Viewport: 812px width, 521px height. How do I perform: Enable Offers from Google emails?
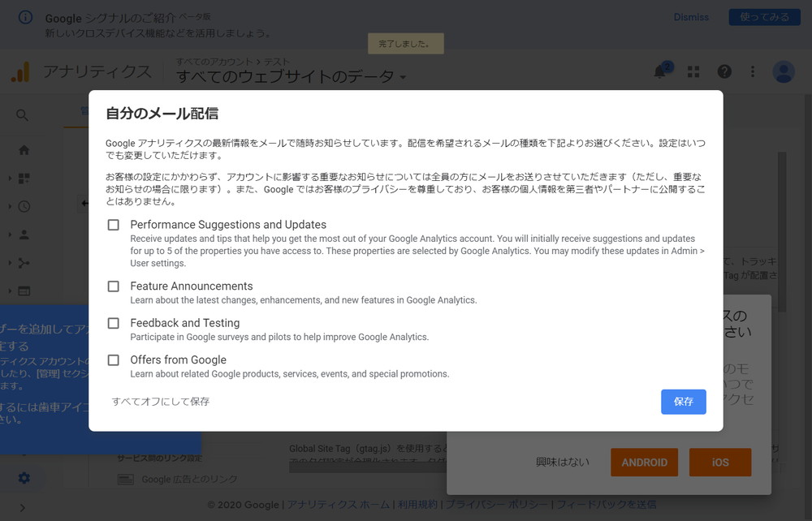tap(114, 360)
